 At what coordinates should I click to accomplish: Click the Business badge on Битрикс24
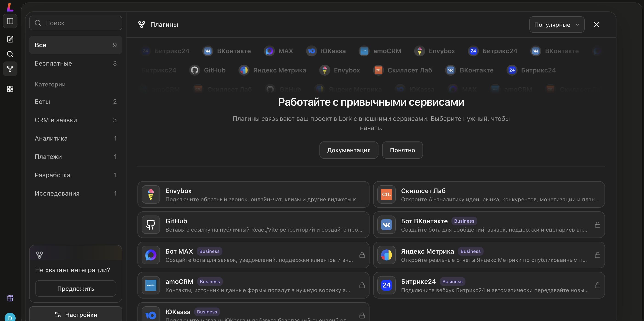[452, 281]
